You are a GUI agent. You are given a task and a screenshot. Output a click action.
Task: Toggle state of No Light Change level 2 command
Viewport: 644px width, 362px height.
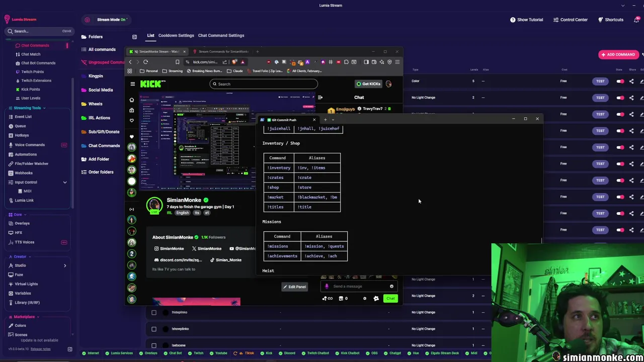(620, 98)
